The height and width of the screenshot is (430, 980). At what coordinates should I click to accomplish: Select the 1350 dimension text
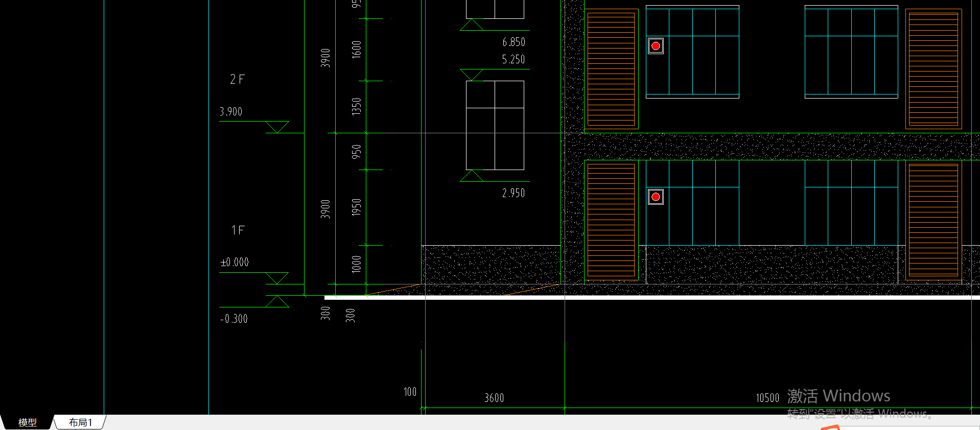point(357,106)
